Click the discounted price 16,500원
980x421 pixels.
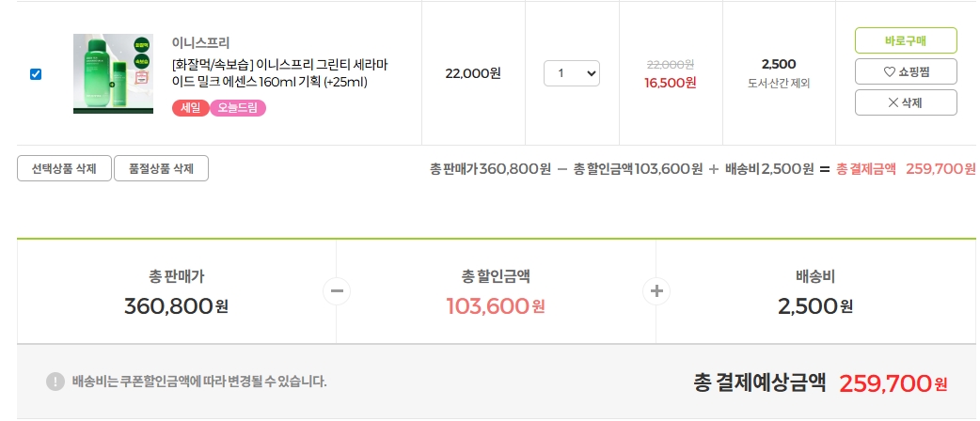point(670,83)
